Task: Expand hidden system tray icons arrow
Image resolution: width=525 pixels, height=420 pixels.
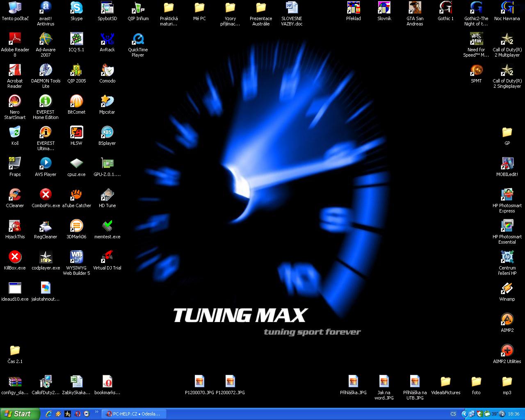Action: 464,414
